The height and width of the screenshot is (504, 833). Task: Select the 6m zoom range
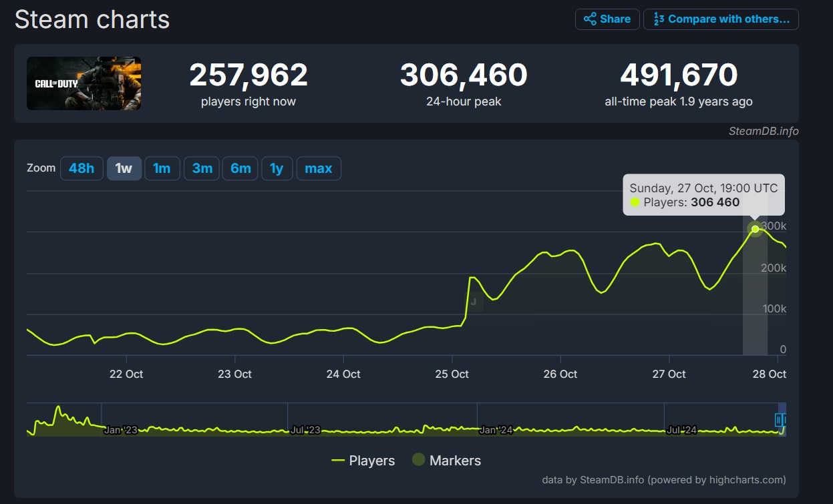point(240,168)
